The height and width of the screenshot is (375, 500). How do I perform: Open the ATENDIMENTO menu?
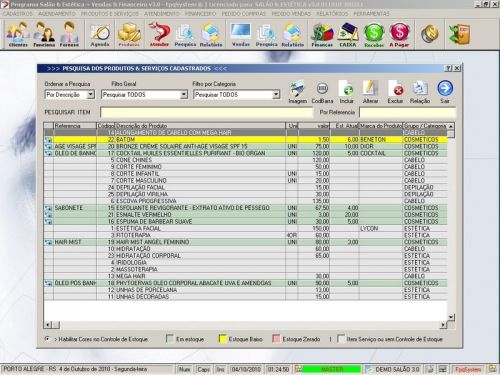162,14
